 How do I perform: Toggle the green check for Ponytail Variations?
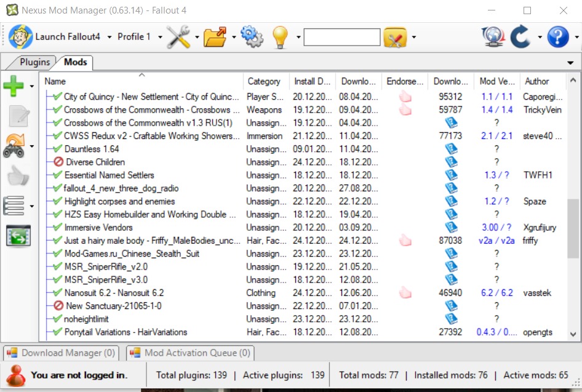[x=58, y=332]
